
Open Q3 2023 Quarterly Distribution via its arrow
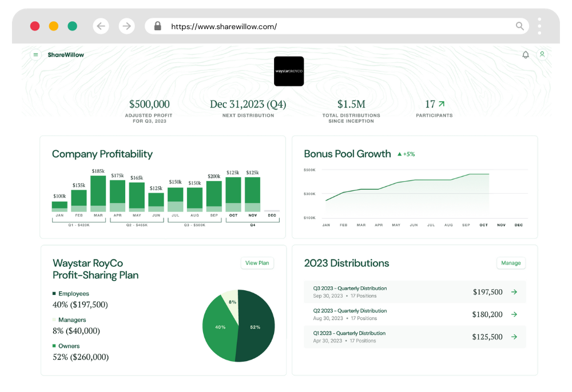tap(514, 291)
